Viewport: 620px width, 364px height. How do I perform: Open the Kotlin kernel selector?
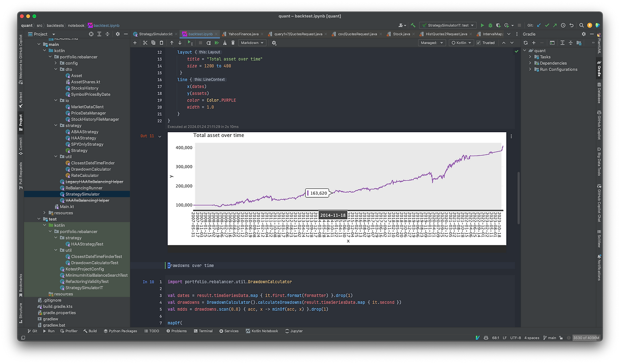(461, 43)
